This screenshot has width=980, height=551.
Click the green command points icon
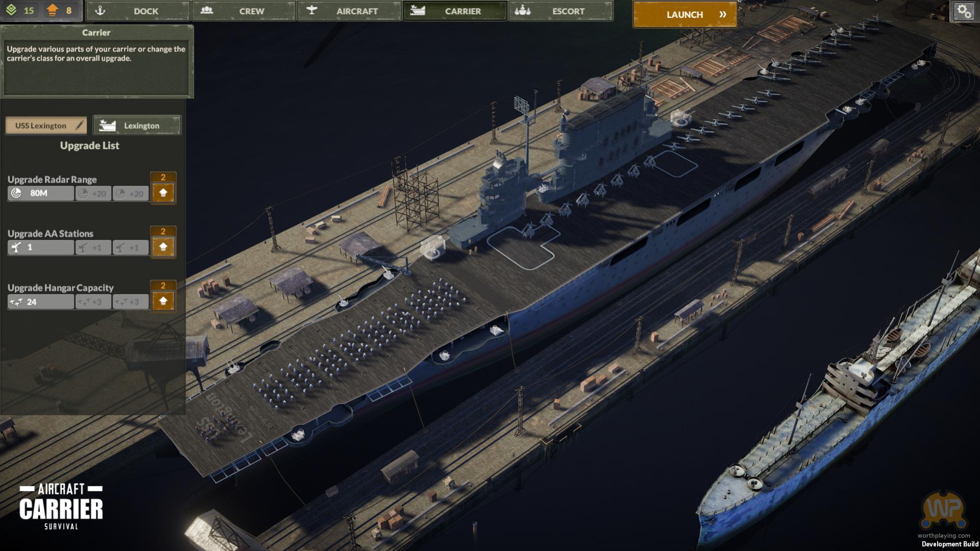(11, 10)
